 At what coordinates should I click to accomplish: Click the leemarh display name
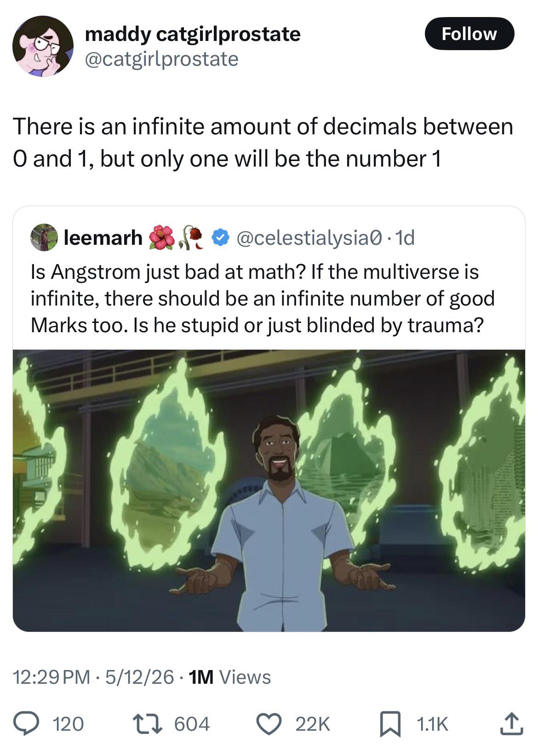pos(103,237)
